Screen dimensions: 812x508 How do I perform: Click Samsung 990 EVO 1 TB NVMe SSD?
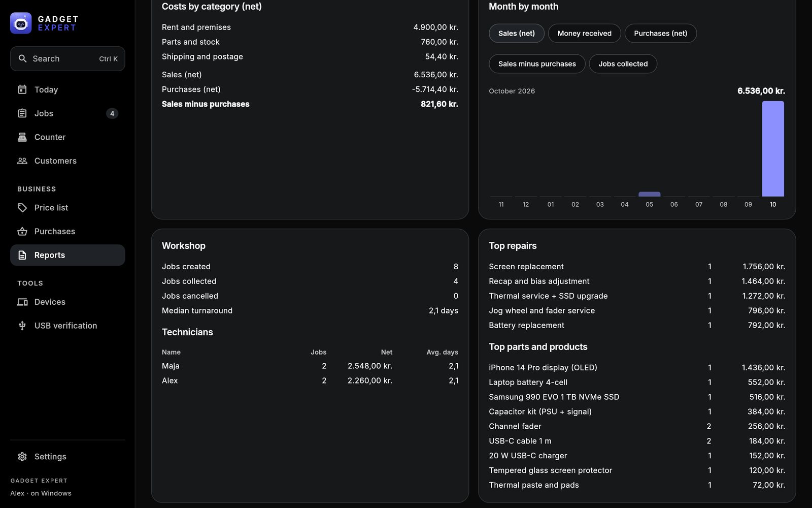point(637,397)
